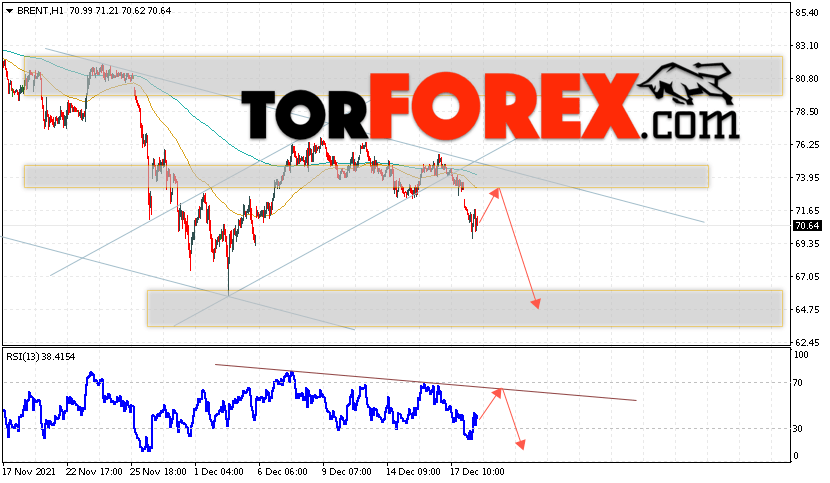Screen dimensions: 830x483
Task: Click the current price tag 70.64
Action: pyautogui.click(x=807, y=226)
